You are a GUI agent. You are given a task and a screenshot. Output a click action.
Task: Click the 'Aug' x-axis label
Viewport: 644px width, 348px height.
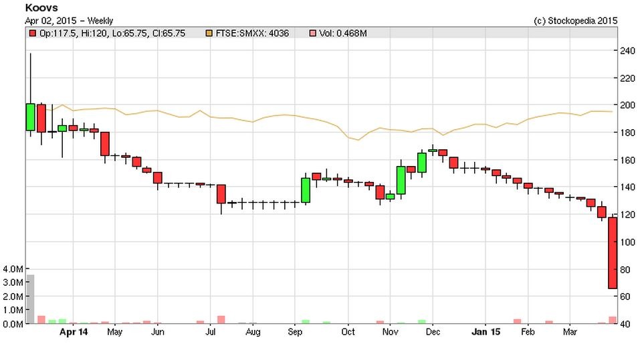click(x=253, y=332)
